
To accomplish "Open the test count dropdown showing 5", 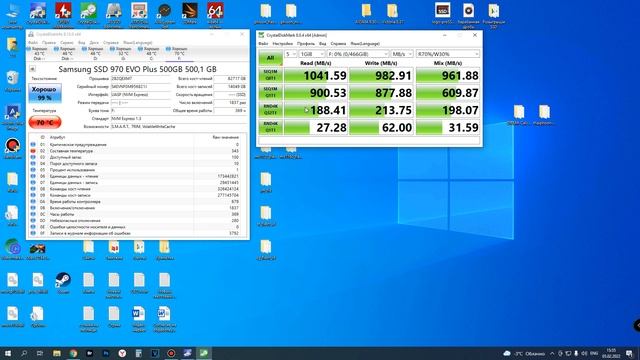I will click(x=290, y=54).
